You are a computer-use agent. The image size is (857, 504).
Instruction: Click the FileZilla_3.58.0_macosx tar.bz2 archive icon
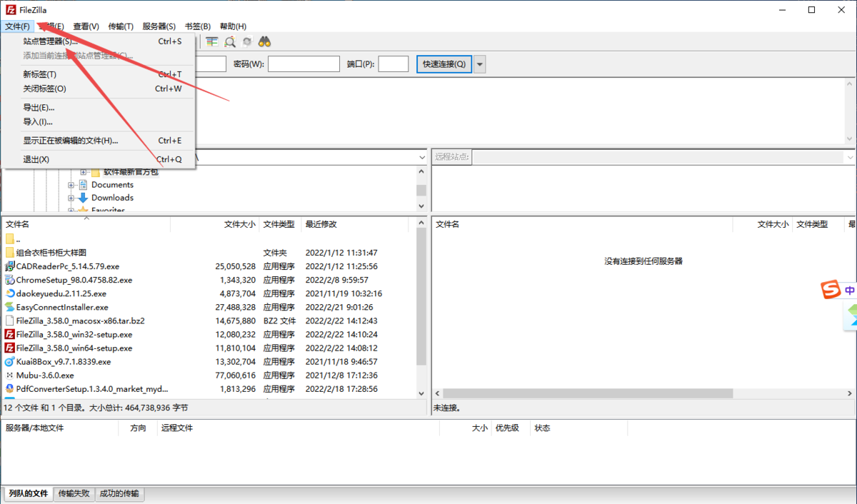click(x=10, y=321)
